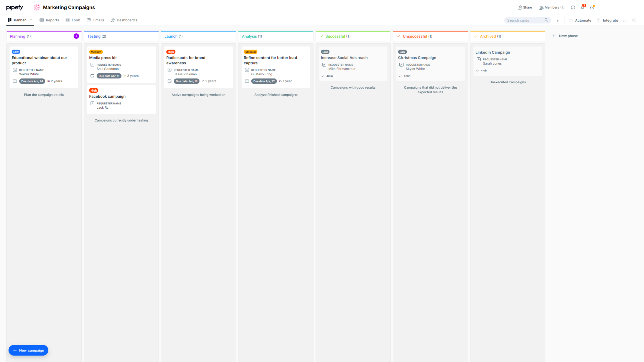Click the Automate robot icon
Viewport: 644px width, 362px height.
pyautogui.click(x=570, y=20)
